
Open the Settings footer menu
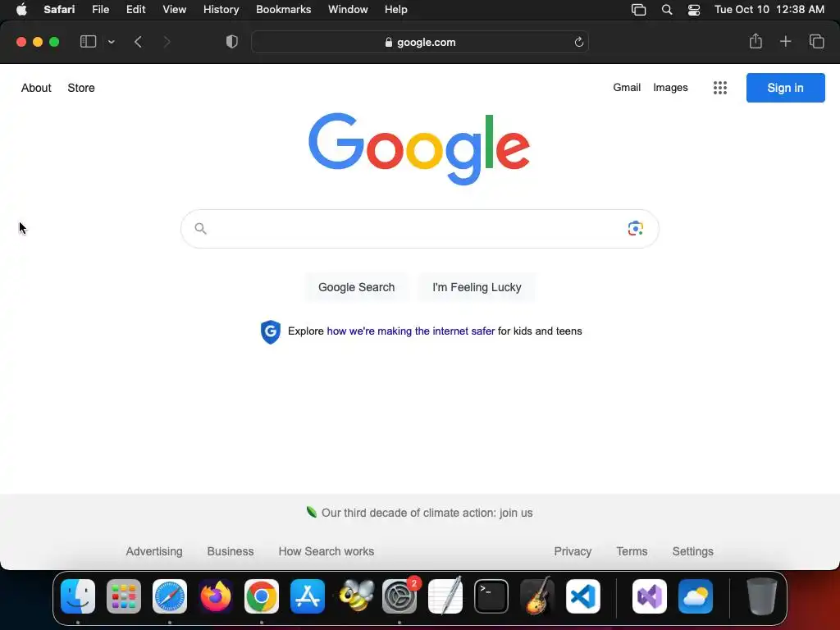tap(692, 551)
